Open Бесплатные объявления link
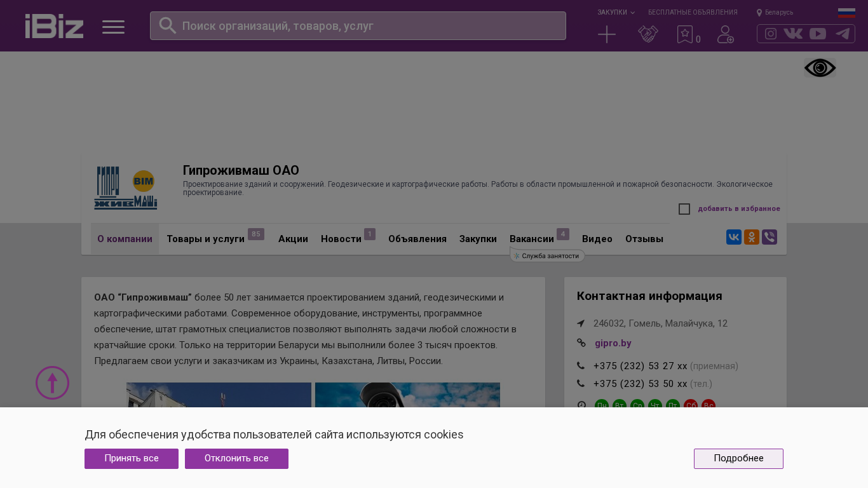The image size is (868, 488). click(693, 12)
